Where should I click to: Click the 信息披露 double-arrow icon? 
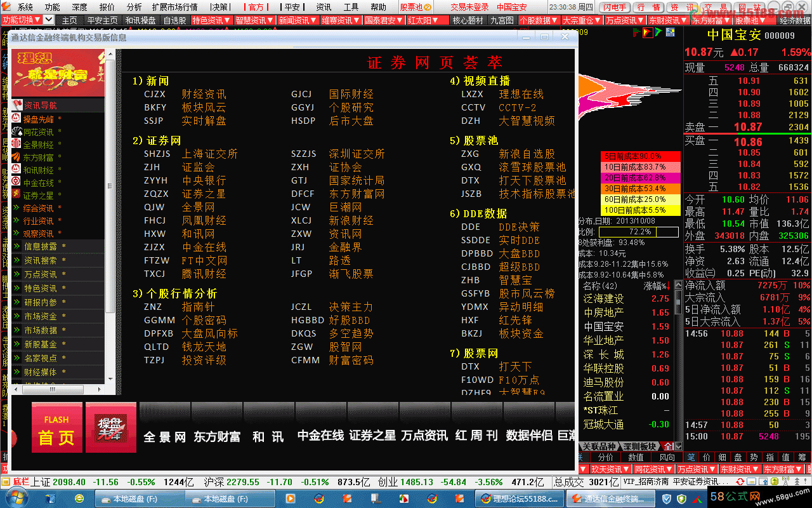17,246
